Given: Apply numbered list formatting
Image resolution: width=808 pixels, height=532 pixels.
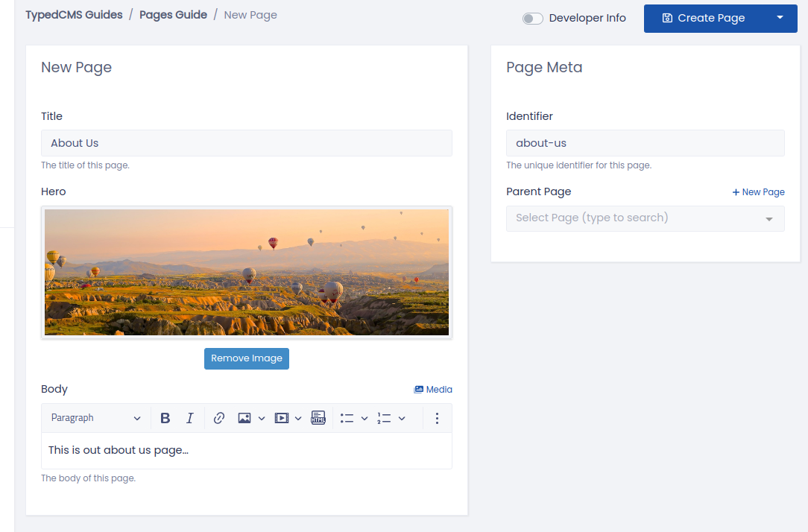Looking at the screenshot, I should click(384, 418).
